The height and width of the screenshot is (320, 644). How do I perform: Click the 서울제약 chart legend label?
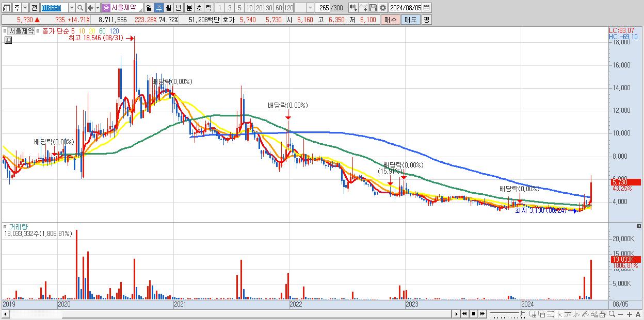click(x=22, y=31)
